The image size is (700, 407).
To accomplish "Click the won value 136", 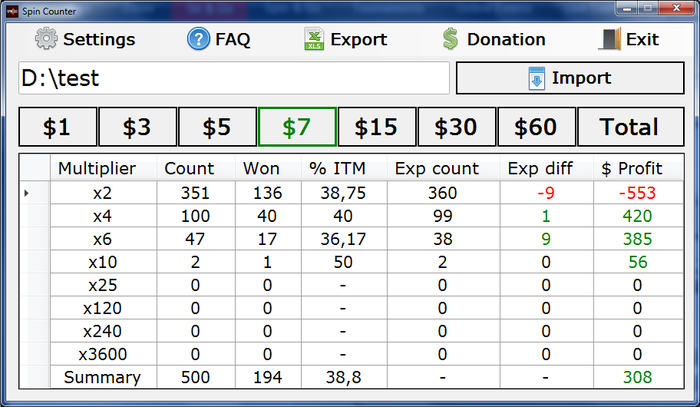I will point(267,193).
